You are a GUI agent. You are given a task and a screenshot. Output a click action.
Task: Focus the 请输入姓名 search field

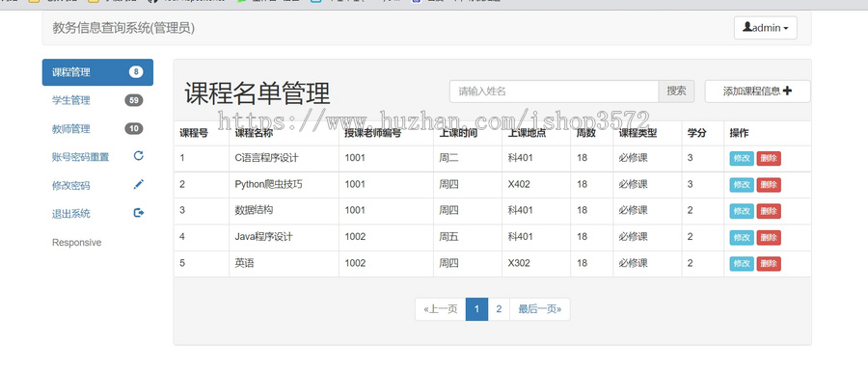point(555,92)
